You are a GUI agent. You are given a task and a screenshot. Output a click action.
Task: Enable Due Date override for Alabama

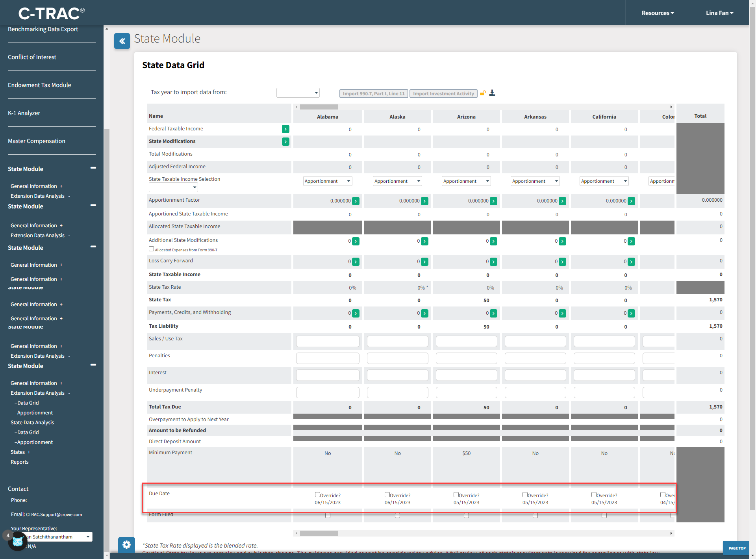coord(317,494)
